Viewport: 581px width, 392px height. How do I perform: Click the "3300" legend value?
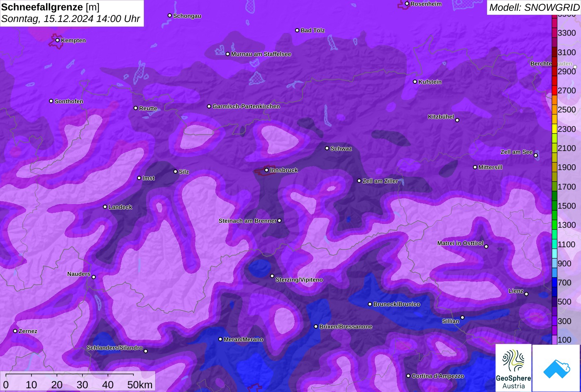click(x=567, y=33)
